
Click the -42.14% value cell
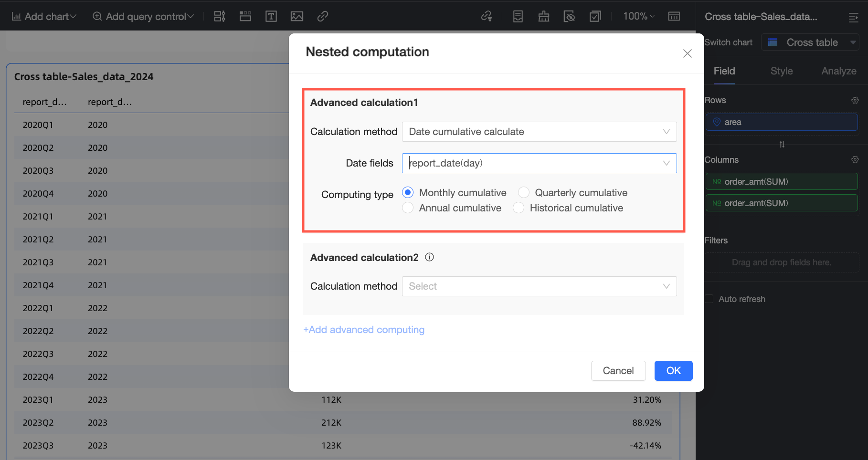point(646,446)
